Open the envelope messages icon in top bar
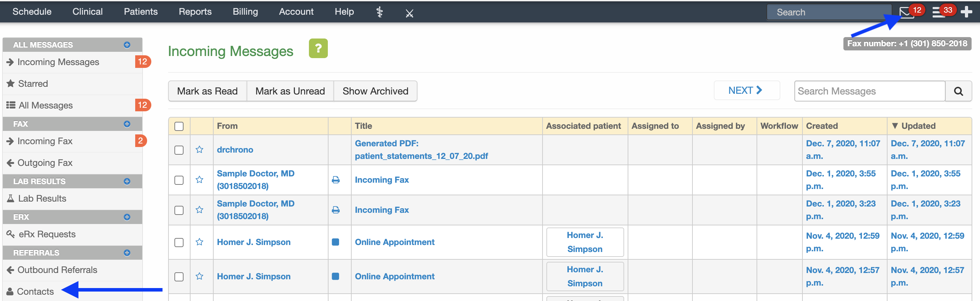Screen dimensions: 980x301 pyautogui.click(x=906, y=12)
